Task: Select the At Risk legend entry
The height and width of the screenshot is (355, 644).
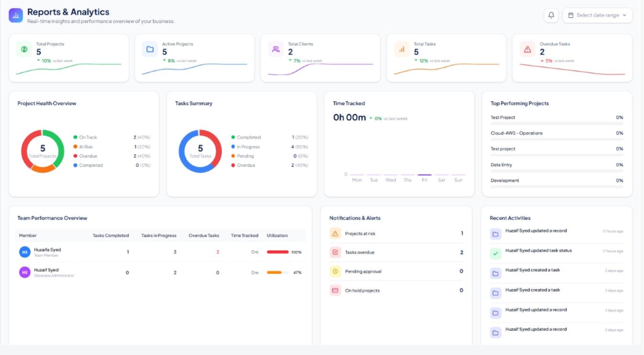Action: [112, 147]
